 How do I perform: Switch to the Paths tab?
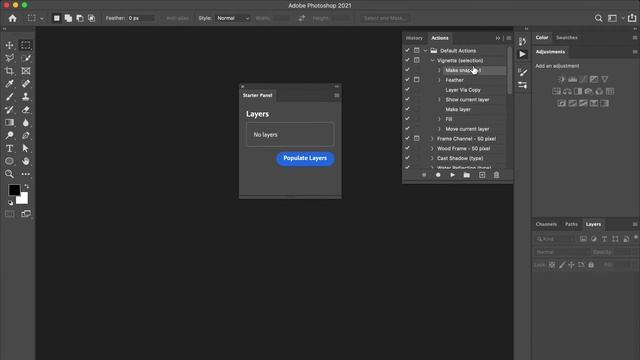tap(571, 224)
